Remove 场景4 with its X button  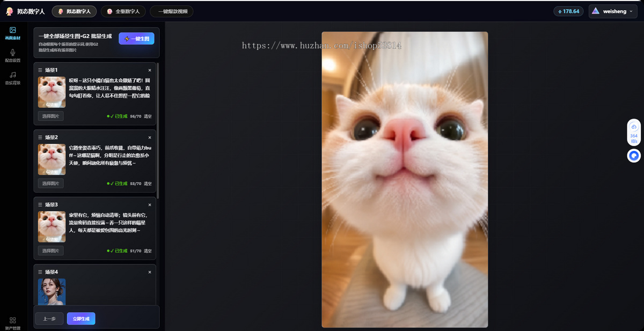(x=150, y=272)
